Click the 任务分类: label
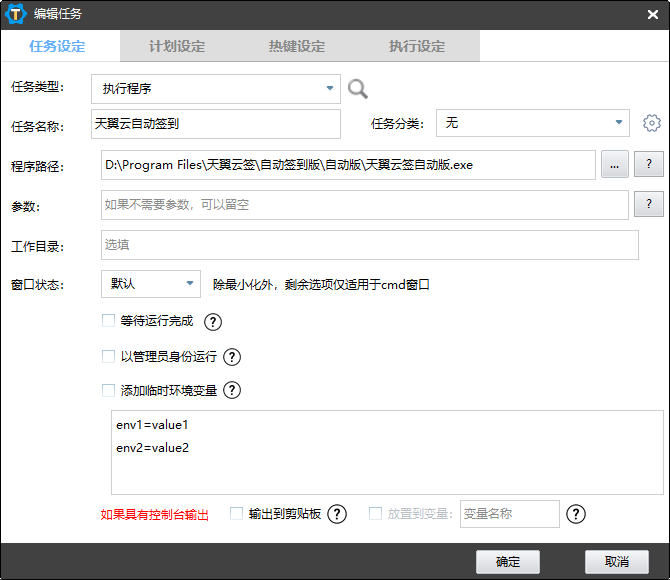Image resolution: width=670 pixels, height=580 pixels. [x=397, y=124]
